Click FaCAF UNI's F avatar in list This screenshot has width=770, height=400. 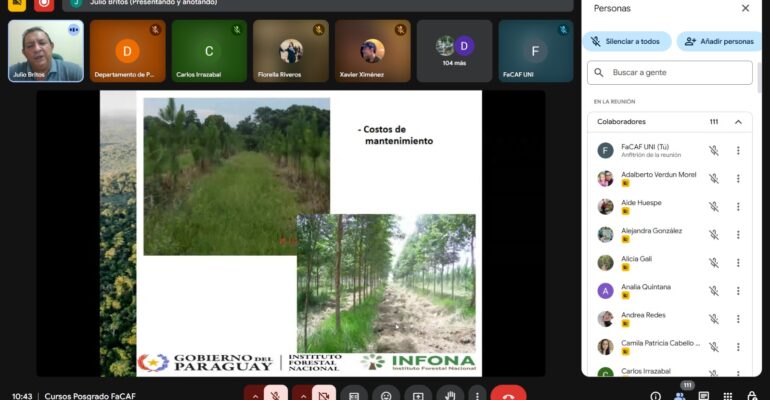(x=605, y=151)
